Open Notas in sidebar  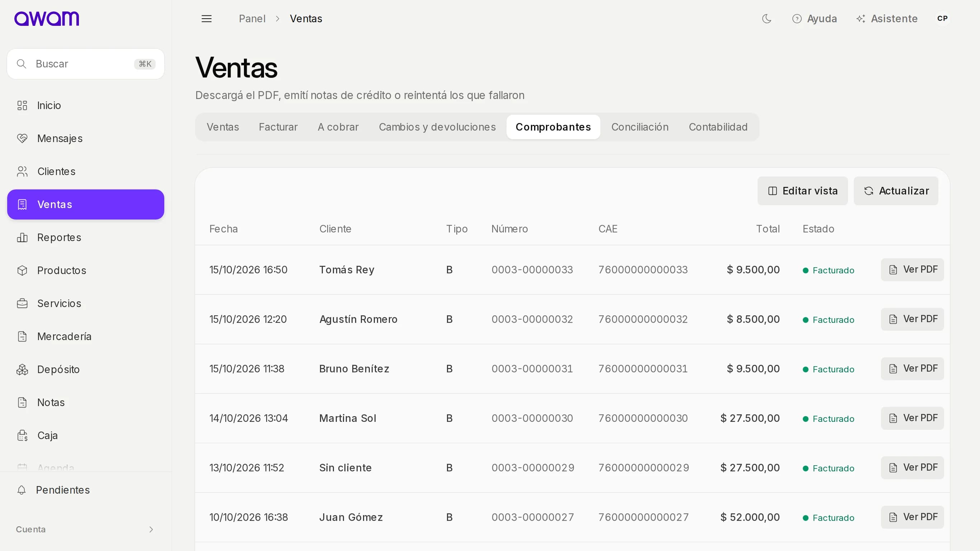point(86,402)
